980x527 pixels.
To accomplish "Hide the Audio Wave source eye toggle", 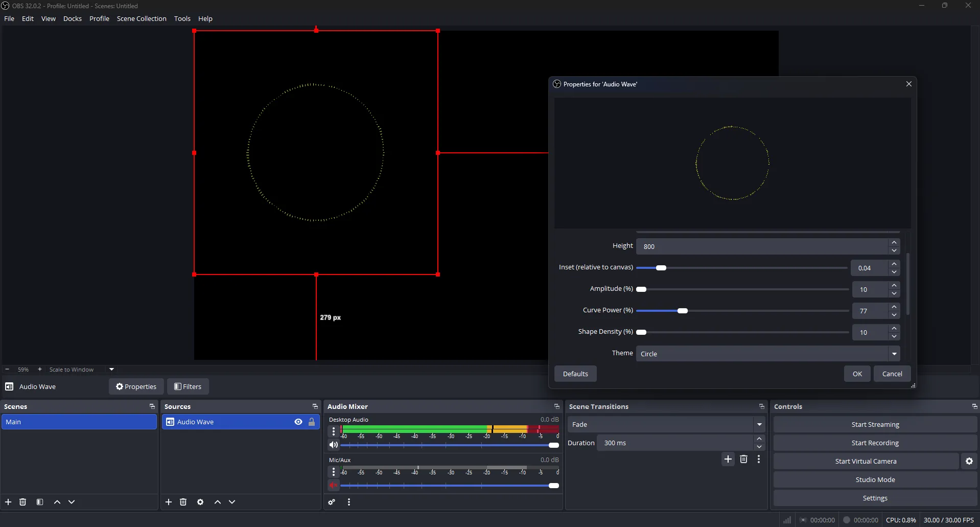I will tap(298, 422).
